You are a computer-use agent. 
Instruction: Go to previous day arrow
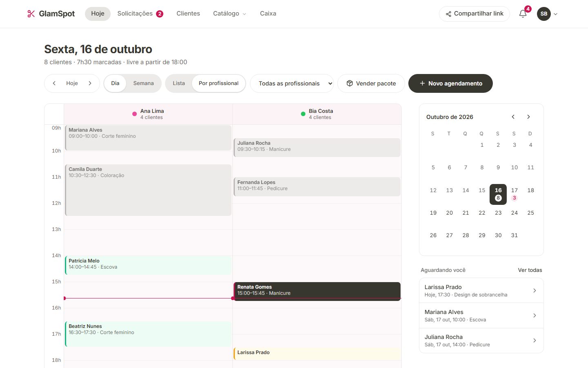[x=54, y=83]
